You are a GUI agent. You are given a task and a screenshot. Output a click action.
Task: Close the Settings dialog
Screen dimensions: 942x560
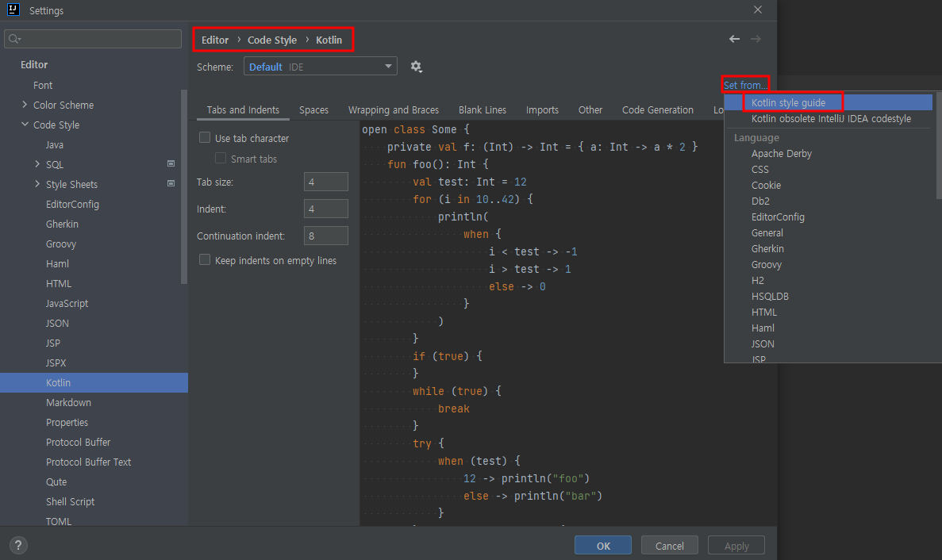758,10
